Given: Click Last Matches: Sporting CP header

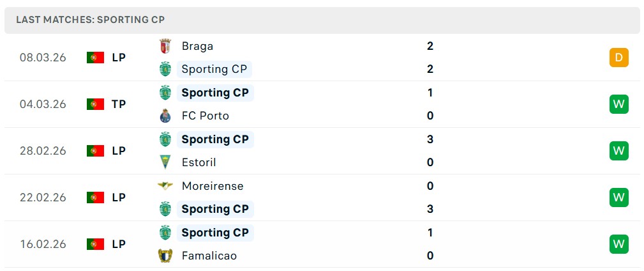Looking at the screenshot, I should 90,20.
